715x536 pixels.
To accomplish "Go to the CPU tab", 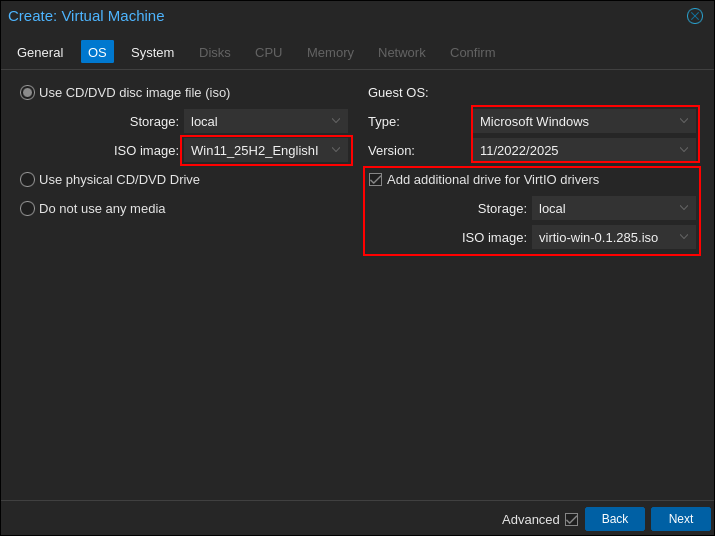I will tap(268, 52).
